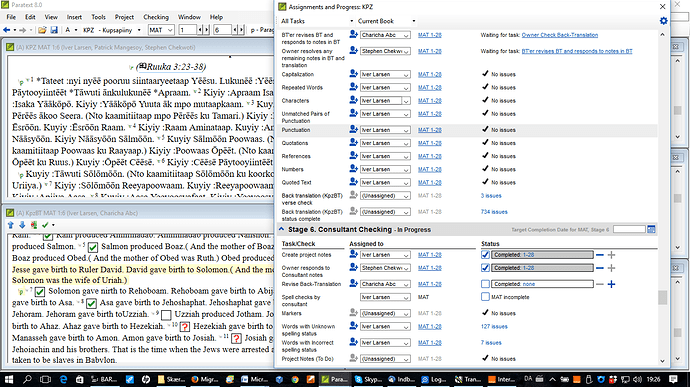Screen dimensions: 690x387
Task: Open the Owner Check Back-Translation link
Action: tap(559, 35)
